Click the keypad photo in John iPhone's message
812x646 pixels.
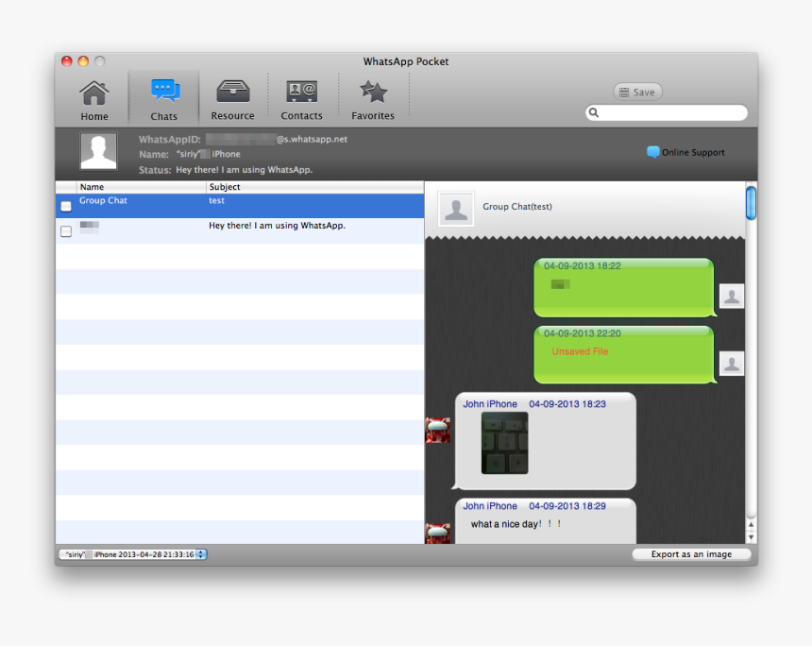[505, 441]
